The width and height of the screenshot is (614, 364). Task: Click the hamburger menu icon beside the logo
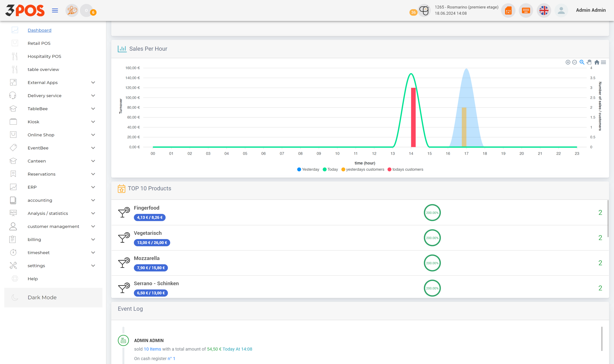55,10
